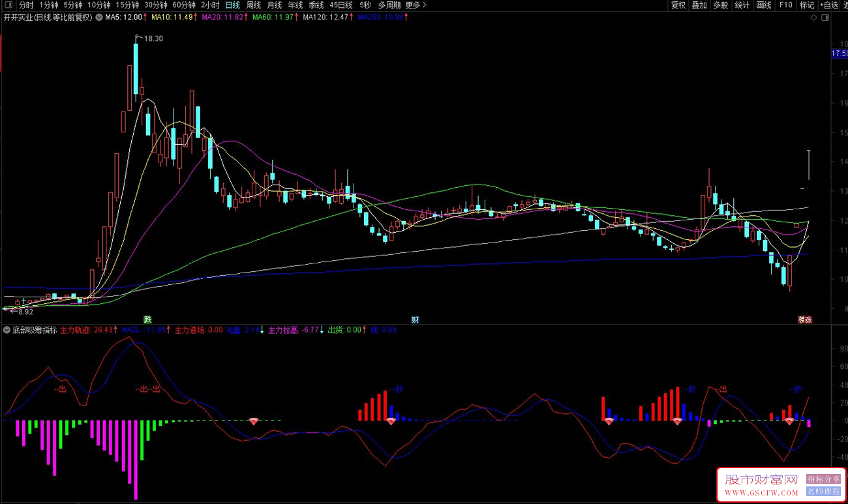Image resolution: width=848 pixels, height=504 pixels.
Task: Activate the 画线 drawing tool
Action: [x=764, y=5]
